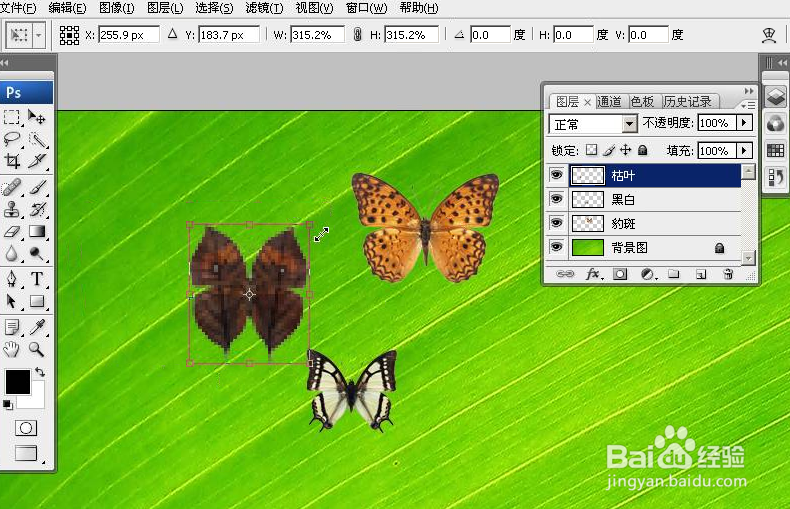Set the foreground color swatch
This screenshot has width=790, height=509.
click(18, 381)
